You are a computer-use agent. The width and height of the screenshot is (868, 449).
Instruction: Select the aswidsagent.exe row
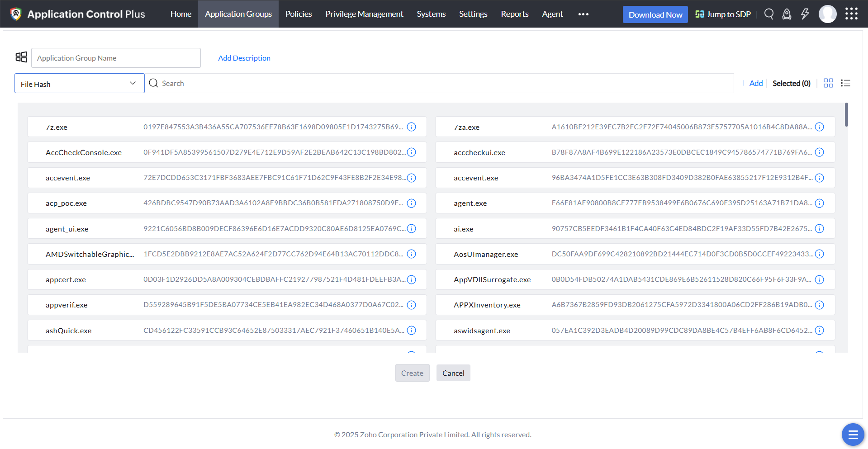click(x=635, y=331)
